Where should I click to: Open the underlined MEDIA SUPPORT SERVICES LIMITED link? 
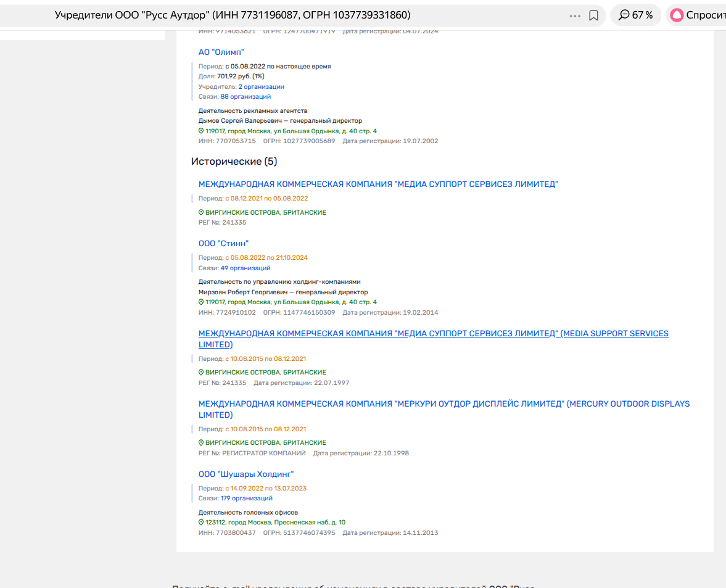[x=433, y=334]
